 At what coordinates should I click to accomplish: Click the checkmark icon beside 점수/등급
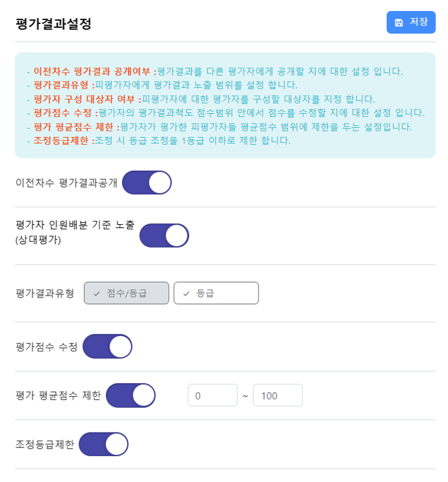(97, 294)
